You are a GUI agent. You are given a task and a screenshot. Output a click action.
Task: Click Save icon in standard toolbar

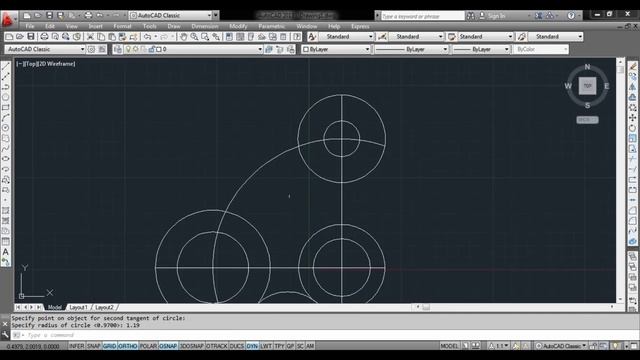pyautogui.click(x=31, y=37)
